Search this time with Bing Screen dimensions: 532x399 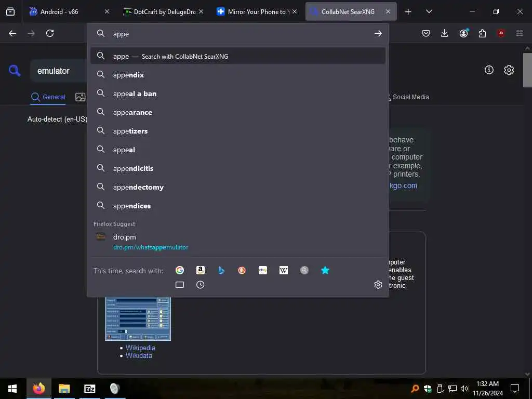pos(221,270)
